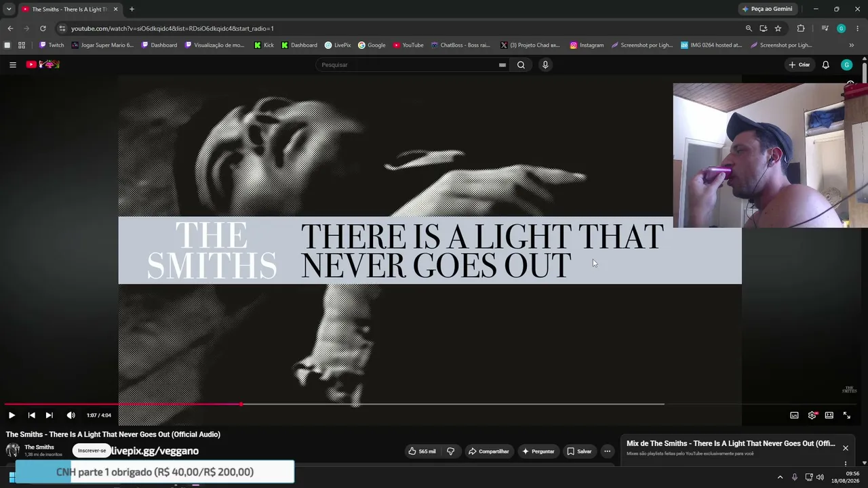The image size is (868, 488).
Task: Open the Visualização de mo... bookmark
Action: point(214,45)
